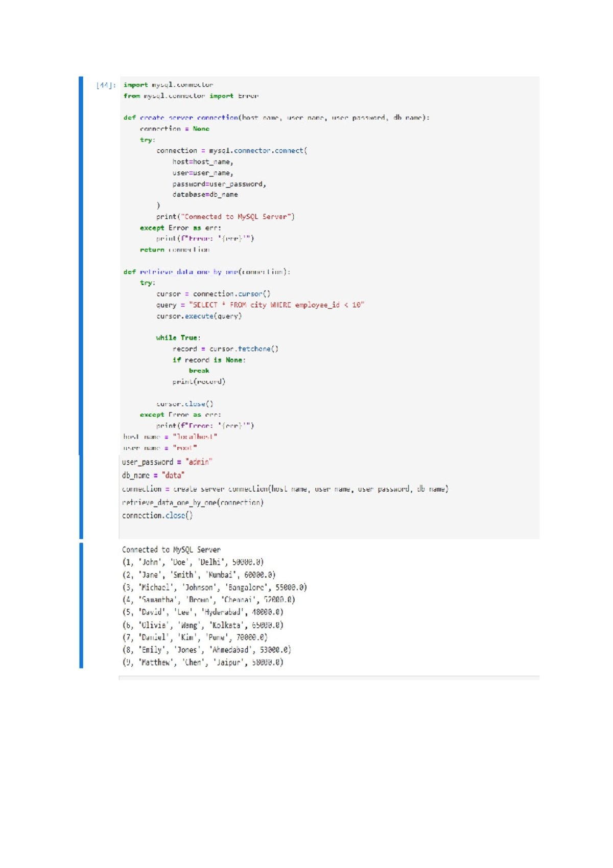
Task: Collapse the output area via its blue bar
Action: (81, 605)
